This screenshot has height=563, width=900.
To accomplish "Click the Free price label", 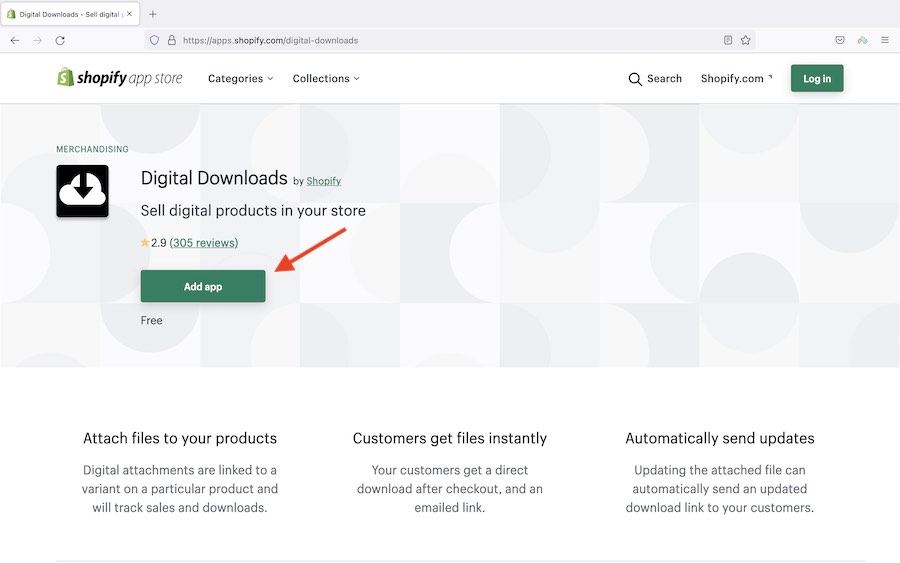I will (x=152, y=320).
